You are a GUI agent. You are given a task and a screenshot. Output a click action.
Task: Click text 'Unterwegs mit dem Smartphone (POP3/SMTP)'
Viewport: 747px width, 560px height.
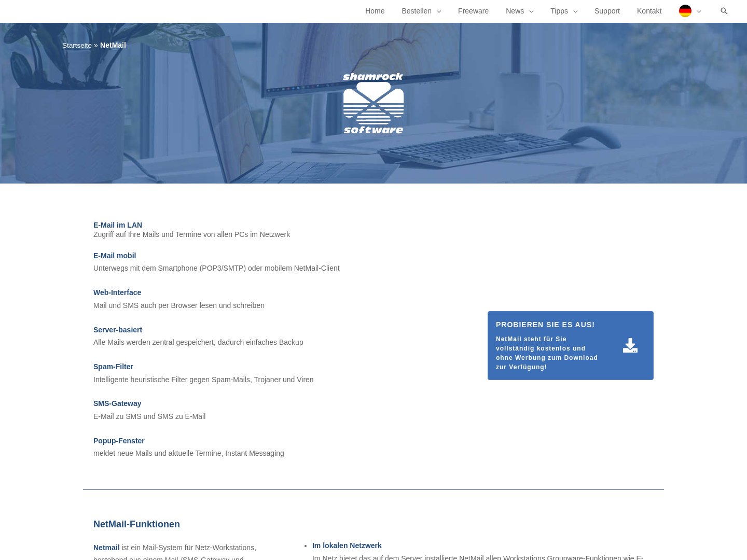pyautogui.click(x=170, y=268)
